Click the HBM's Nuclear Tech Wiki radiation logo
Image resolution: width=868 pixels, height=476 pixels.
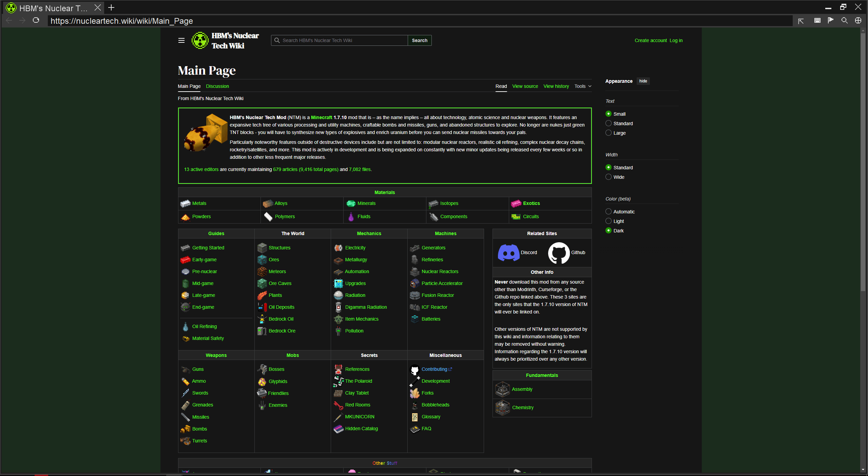(x=200, y=40)
